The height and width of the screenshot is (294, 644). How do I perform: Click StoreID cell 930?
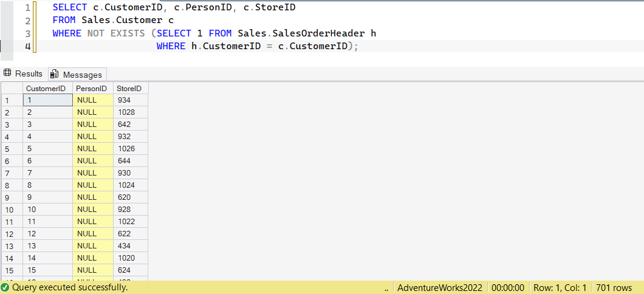[131, 173]
